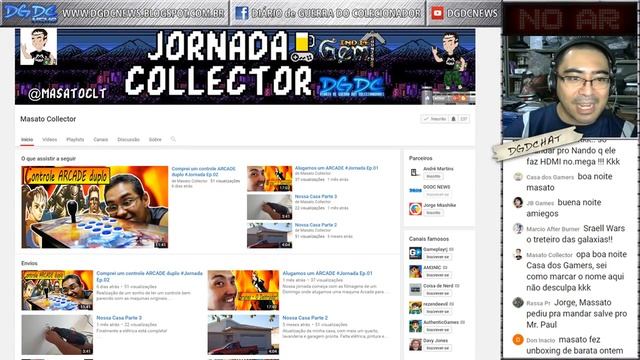Viewport: 640px width, 360px height.
Task: Open Envios thumbnail for Nossa Casa Parte 3
Action: pos(57,335)
